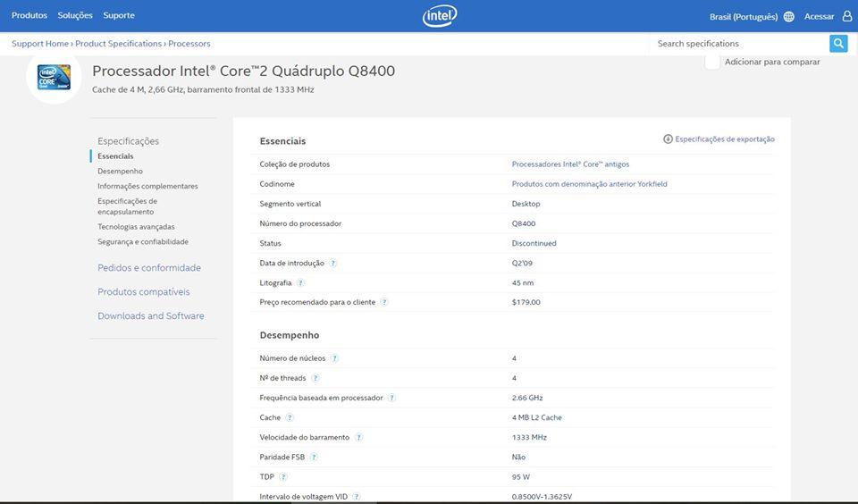The image size is (858, 504).
Task: Open help icon next to Litografia
Action: [x=300, y=283]
